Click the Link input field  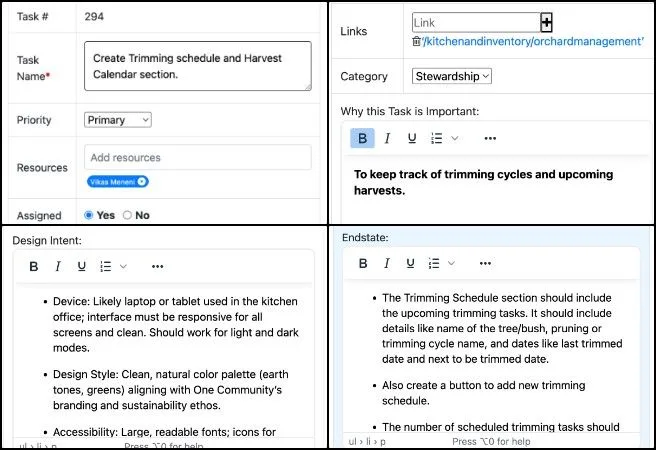click(475, 22)
